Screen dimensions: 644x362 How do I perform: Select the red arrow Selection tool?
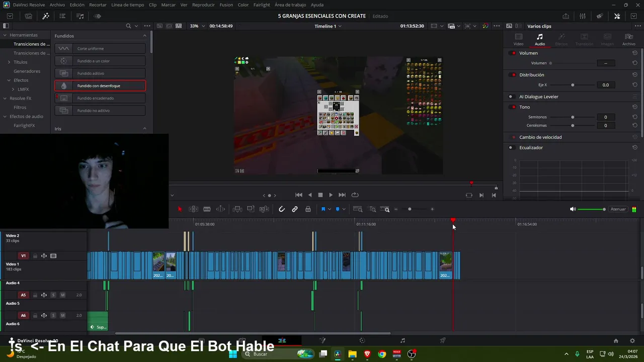click(180, 209)
